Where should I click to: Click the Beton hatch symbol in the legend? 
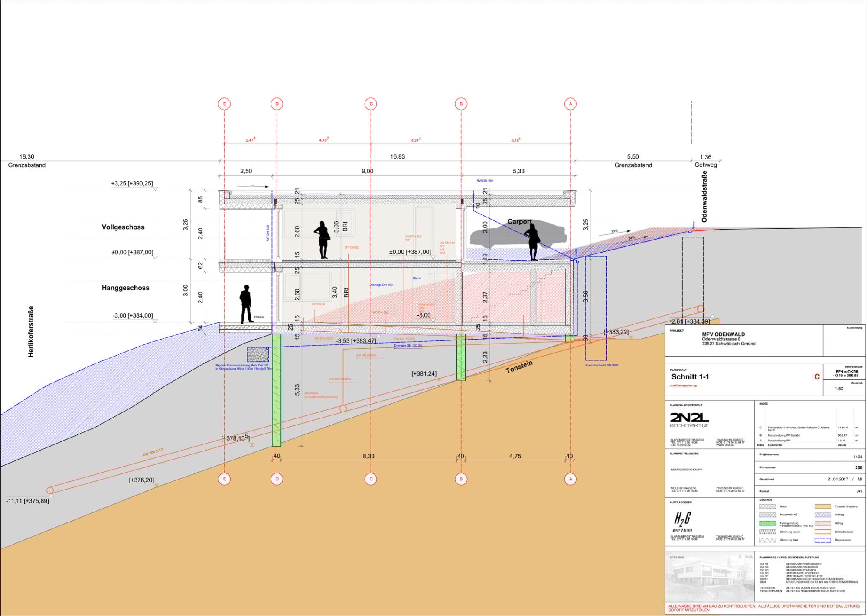[x=768, y=507]
